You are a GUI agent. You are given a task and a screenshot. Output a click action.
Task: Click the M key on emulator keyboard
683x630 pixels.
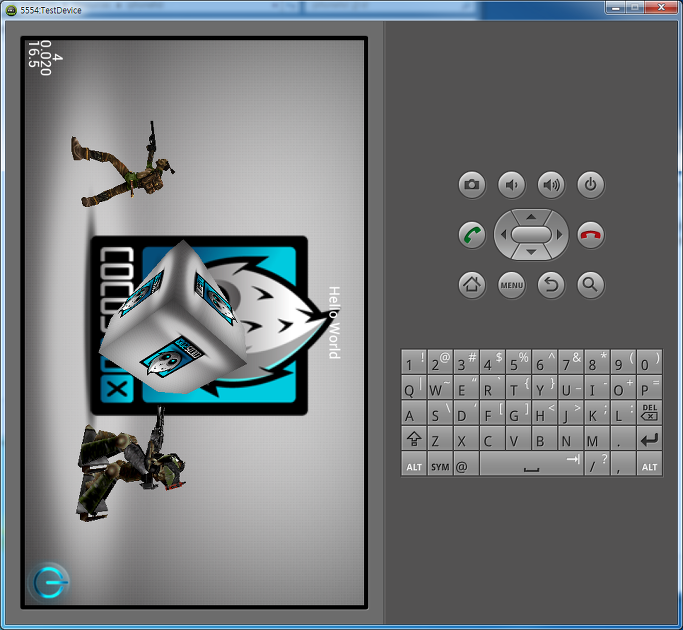tap(597, 438)
